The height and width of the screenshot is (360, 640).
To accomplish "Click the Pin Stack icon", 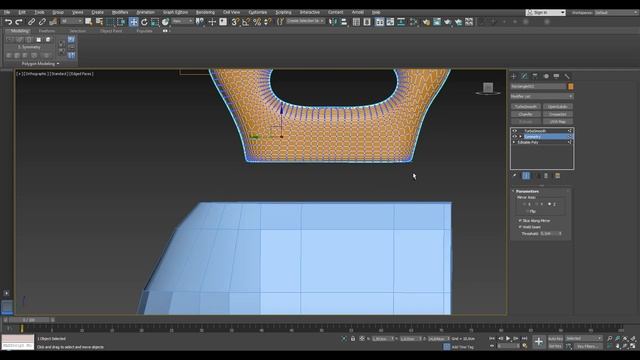I will tap(515, 176).
